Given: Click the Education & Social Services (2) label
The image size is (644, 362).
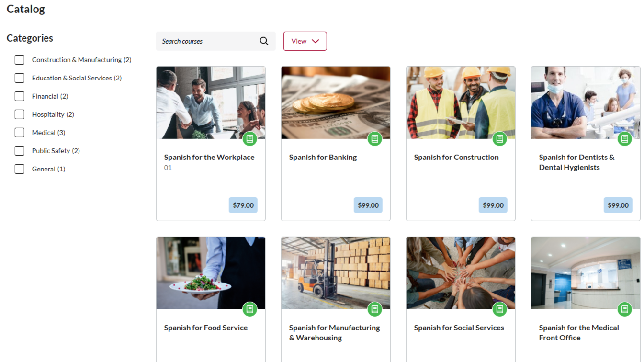Looking at the screenshot, I should tap(77, 78).
